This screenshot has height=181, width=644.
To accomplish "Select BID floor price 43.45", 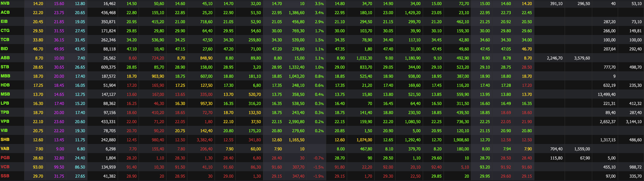I will click(80, 49).
